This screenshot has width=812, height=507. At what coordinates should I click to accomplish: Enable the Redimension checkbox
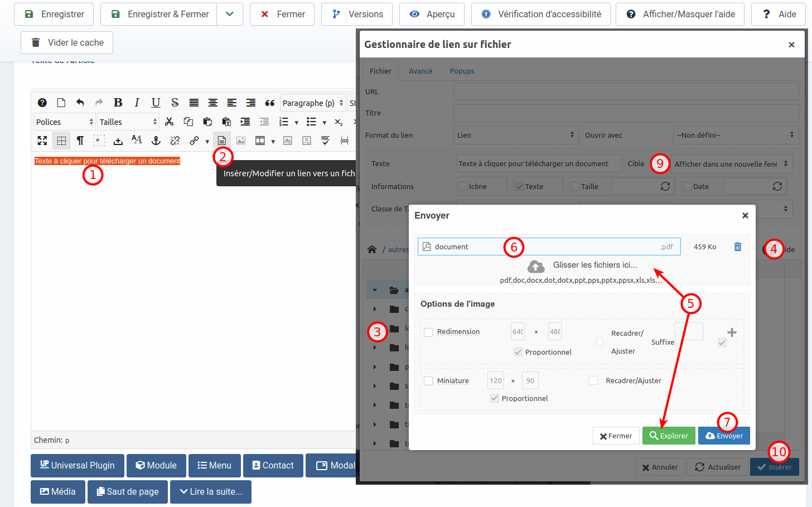428,332
